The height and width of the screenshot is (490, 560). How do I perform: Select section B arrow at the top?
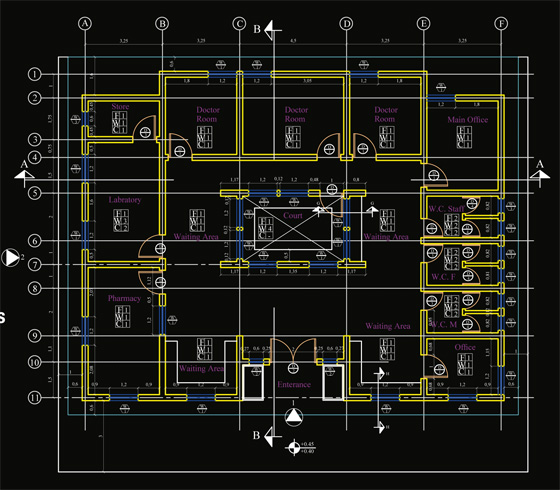[269, 30]
